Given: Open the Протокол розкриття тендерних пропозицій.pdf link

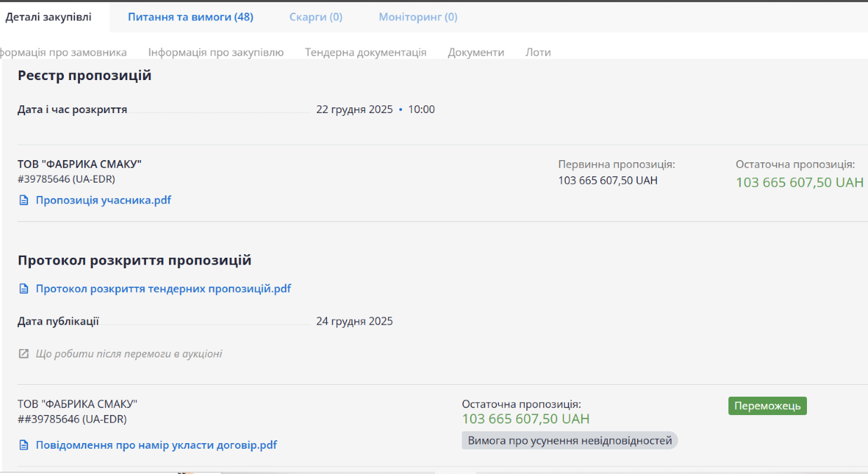Looking at the screenshot, I should tap(163, 289).
